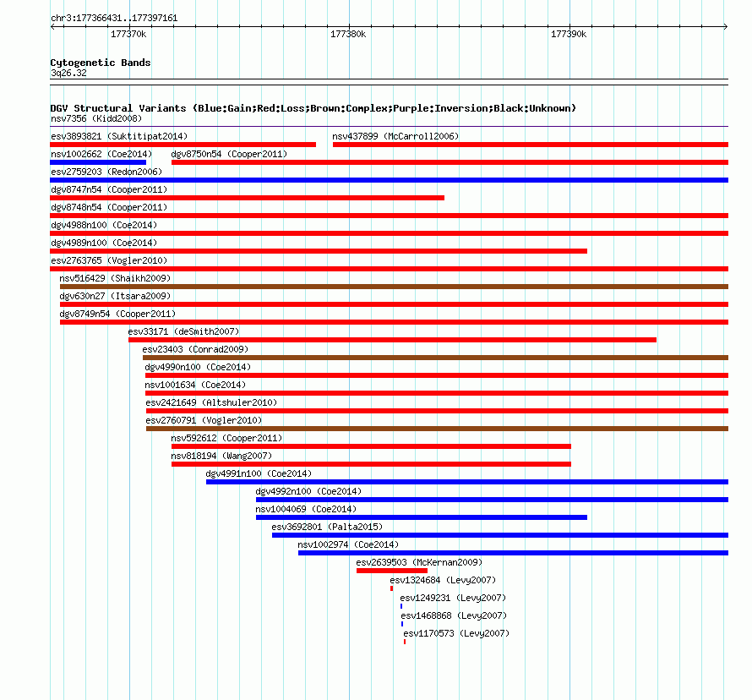The image size is (752, 700).
Task: Click the red dgv8747n54 loss bar
Action: (x=247, y=198)
